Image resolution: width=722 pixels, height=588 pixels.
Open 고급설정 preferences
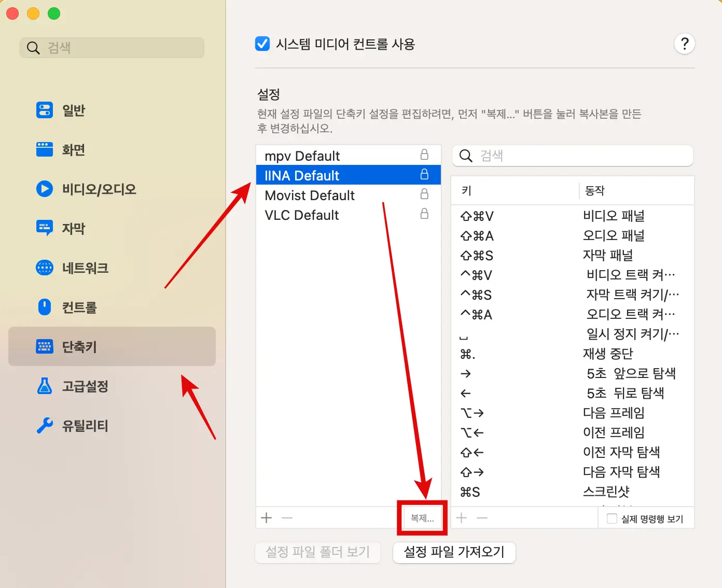[87, 386]
